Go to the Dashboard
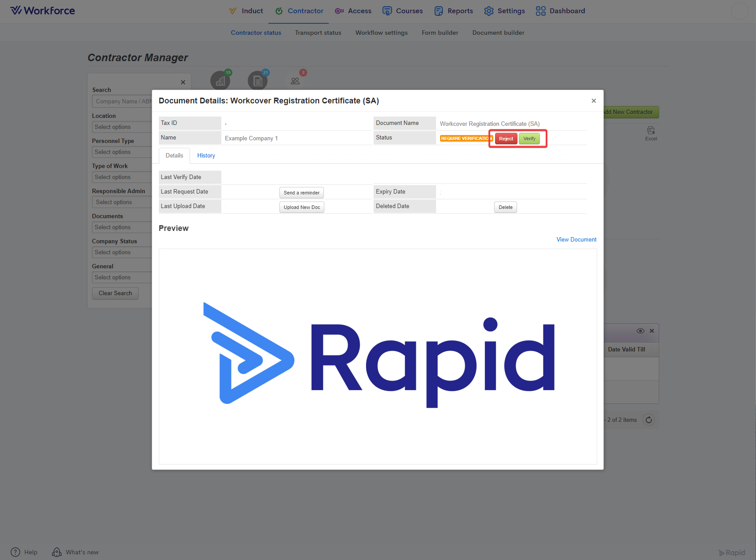This screenshot has width=756, height=560. pos(560,11)
